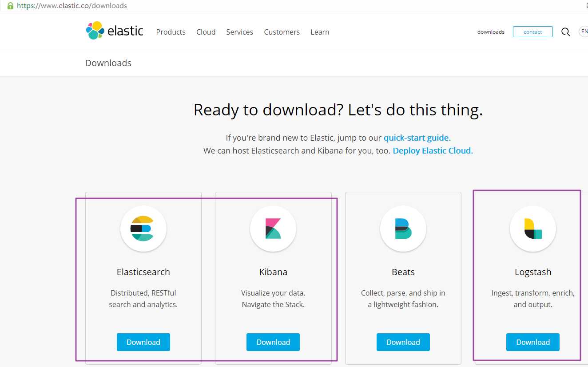Follow the quick-start guide link
This screenshot has width=588, height=367.
click(x=417, y=138)
